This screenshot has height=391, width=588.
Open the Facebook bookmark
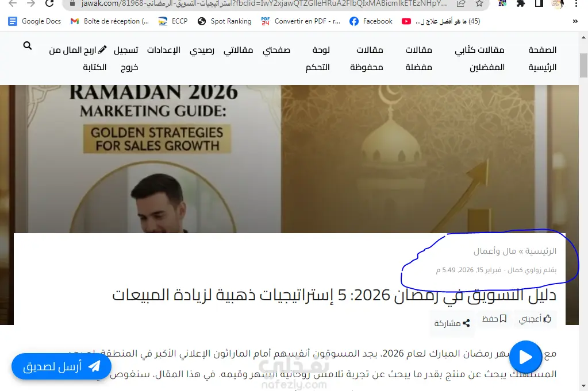(x=371, y=21)
